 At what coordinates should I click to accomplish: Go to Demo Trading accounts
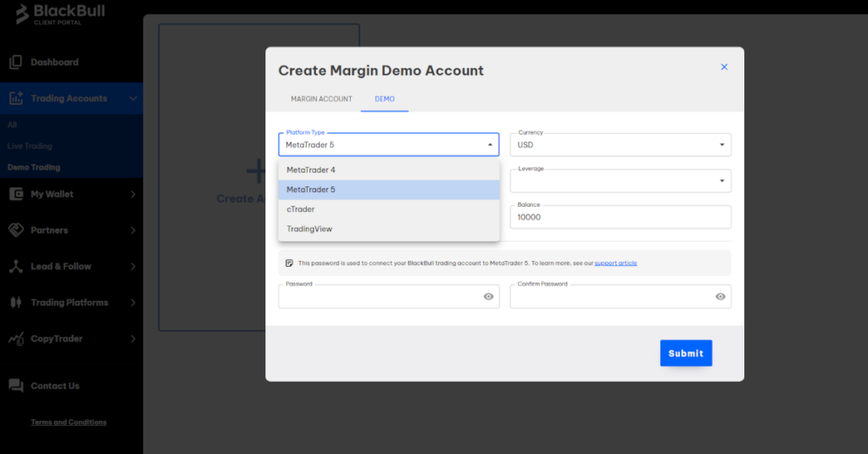[x=34, y=167]
